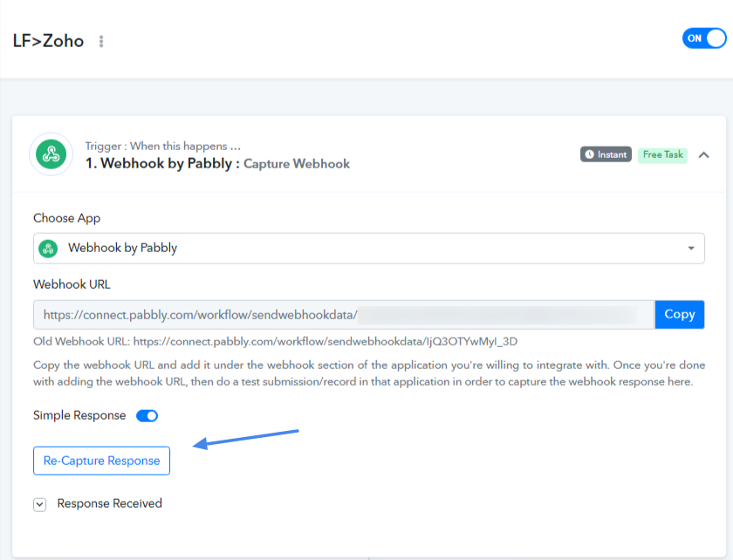
Task: Toggle the Simple Response switch
Action: click(147, 415)
